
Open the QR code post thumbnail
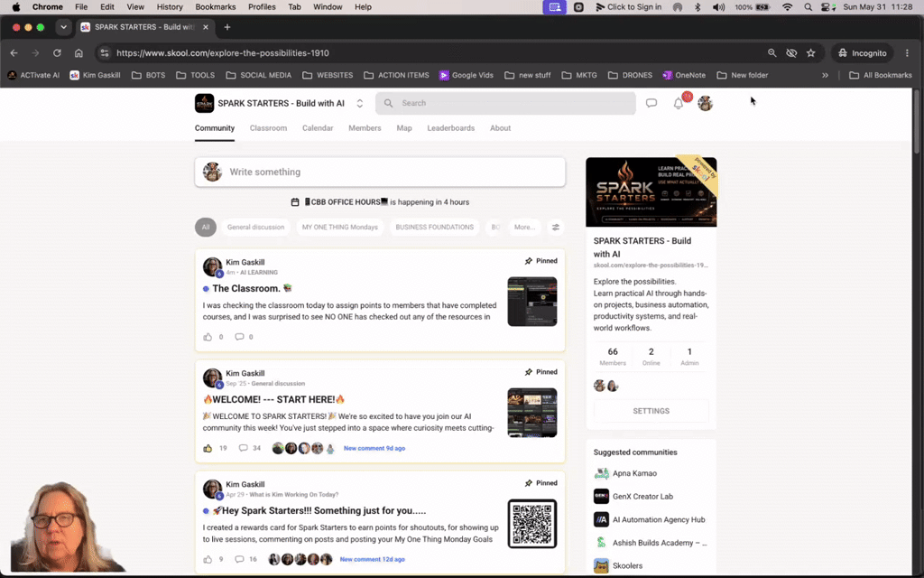click(532, 524)
